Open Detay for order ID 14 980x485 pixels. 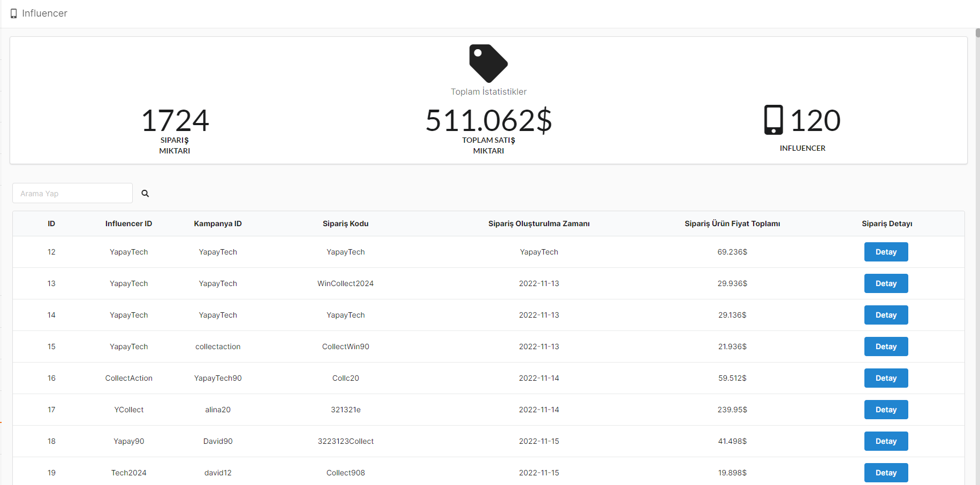click(x=886, y=315)
